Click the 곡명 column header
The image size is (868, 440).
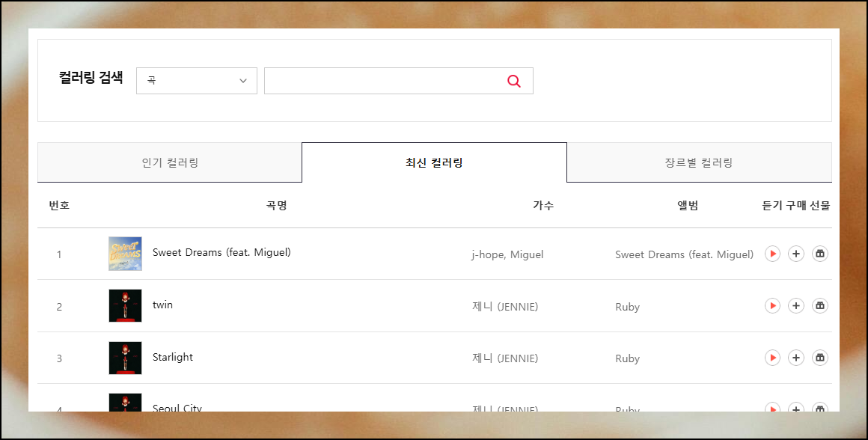(x=276, y=205)
